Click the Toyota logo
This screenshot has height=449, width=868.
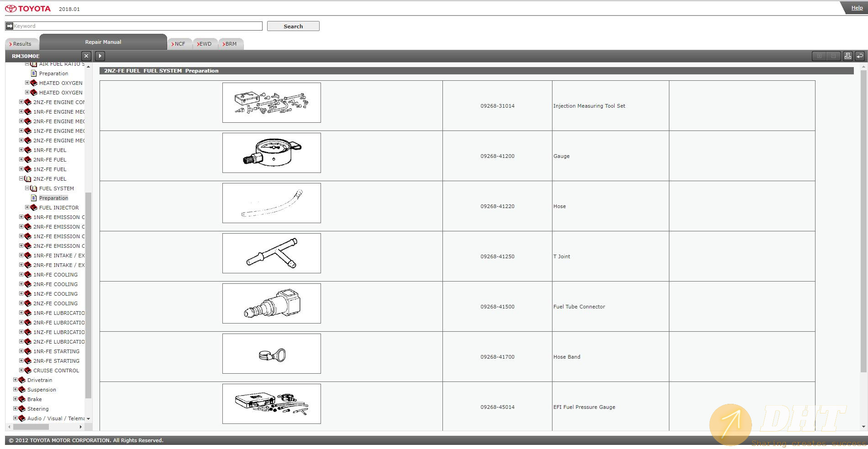(28, 9)
